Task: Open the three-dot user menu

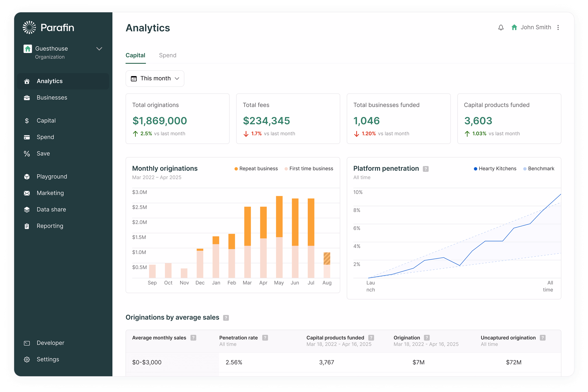Action: (558, 28)
